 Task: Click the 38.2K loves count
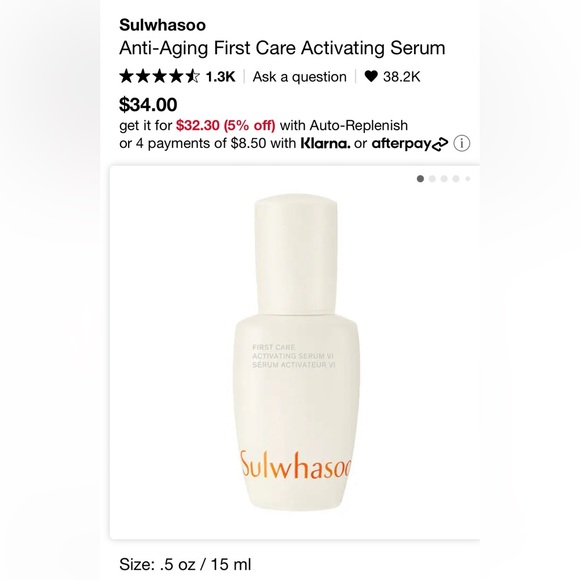[401, 77]
